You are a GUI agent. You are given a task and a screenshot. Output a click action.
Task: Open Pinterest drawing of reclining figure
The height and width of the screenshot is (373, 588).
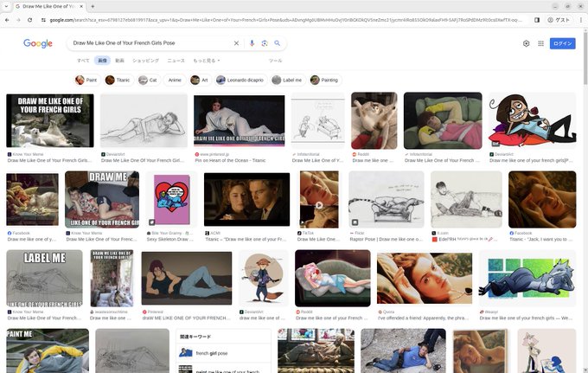pos(187,278)
